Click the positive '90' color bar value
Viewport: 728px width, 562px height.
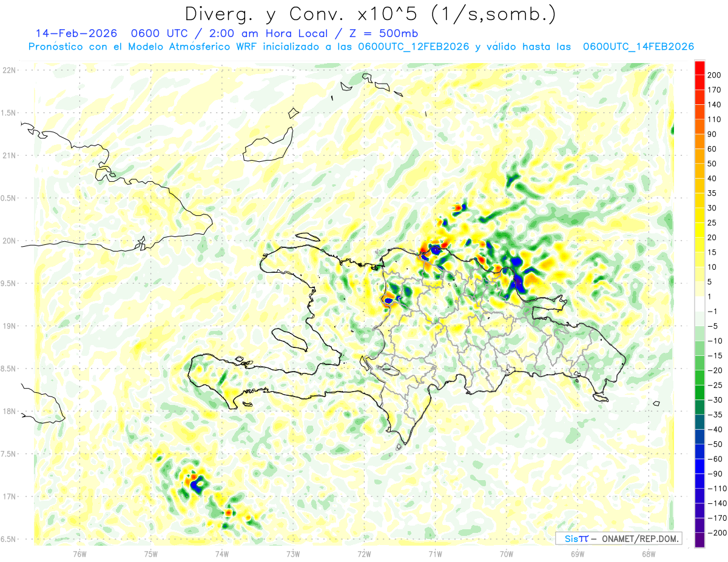click(713, 134)
